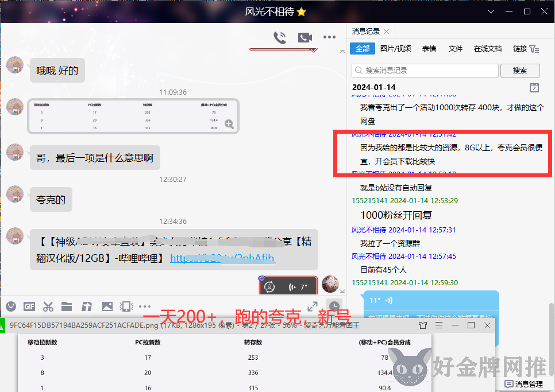Select the 全部 tab in message records
555x392 pixels.
(x=363, y=49)
